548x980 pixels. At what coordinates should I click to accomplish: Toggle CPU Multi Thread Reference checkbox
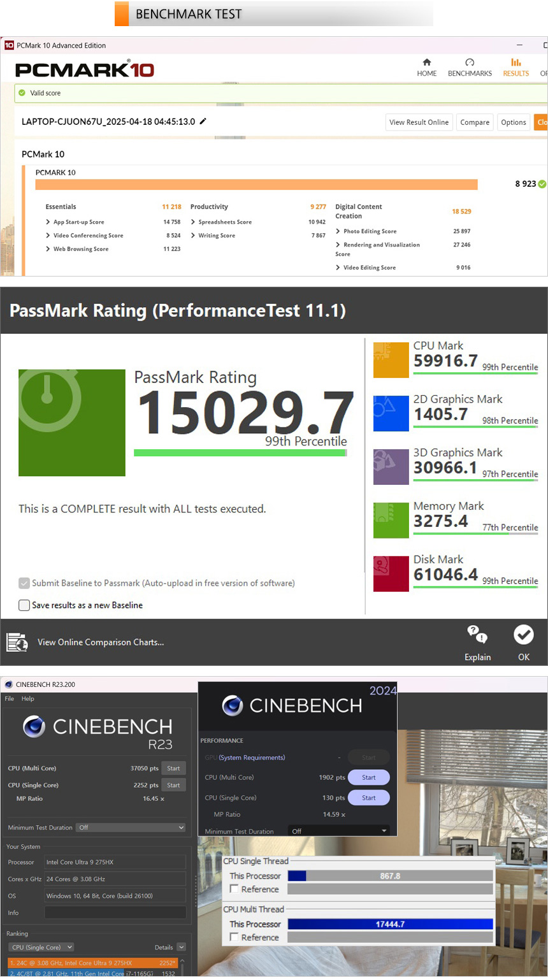coord(234,937)
